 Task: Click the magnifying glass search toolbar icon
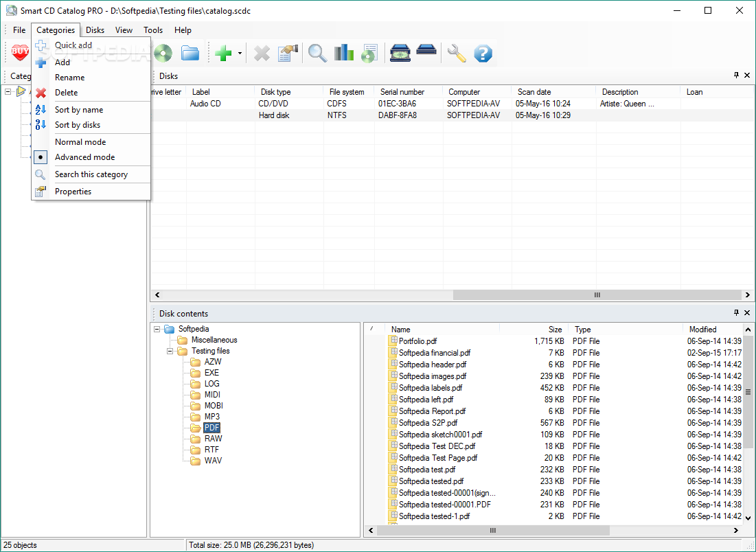317,53
